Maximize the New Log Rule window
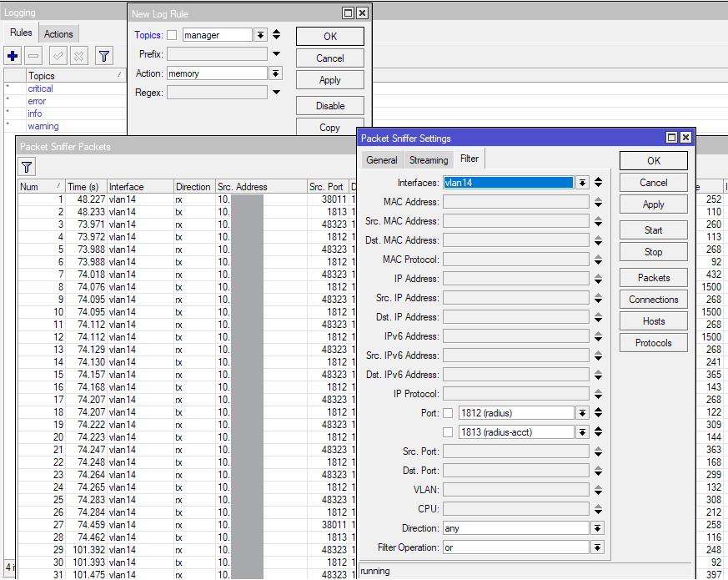This screenshot has height=580, width=728. pos(348,13)
